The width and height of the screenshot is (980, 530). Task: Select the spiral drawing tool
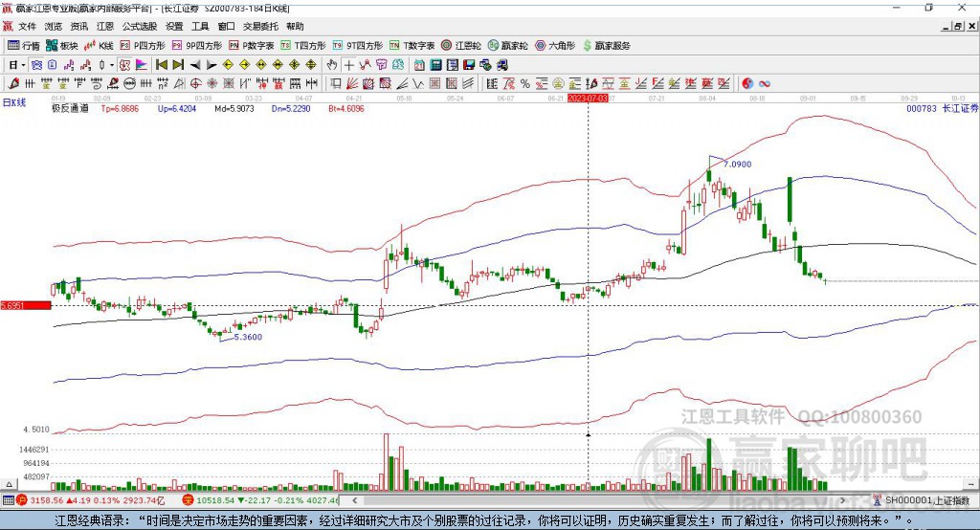97,84
